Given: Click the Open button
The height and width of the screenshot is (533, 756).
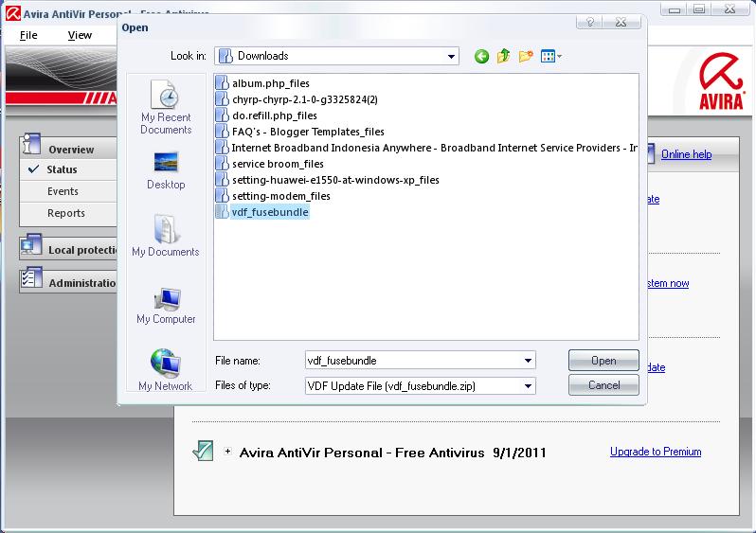Looking at the screenshot, I should pos(603,361).
